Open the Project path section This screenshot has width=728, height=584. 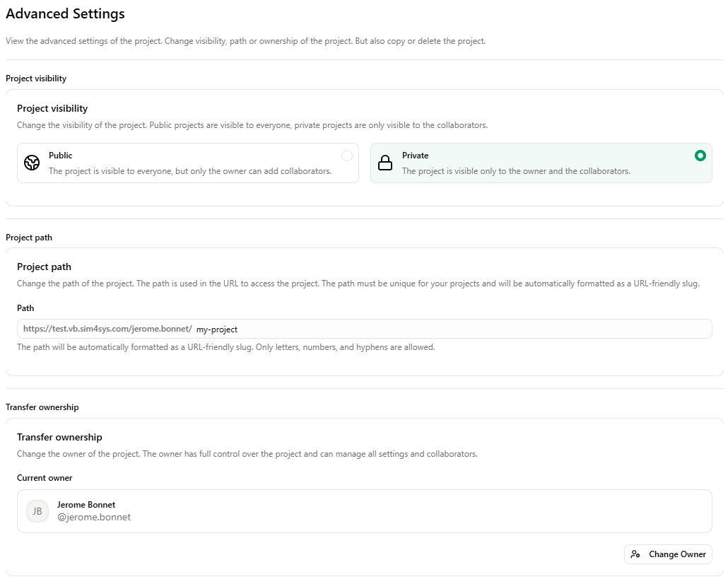28,238
